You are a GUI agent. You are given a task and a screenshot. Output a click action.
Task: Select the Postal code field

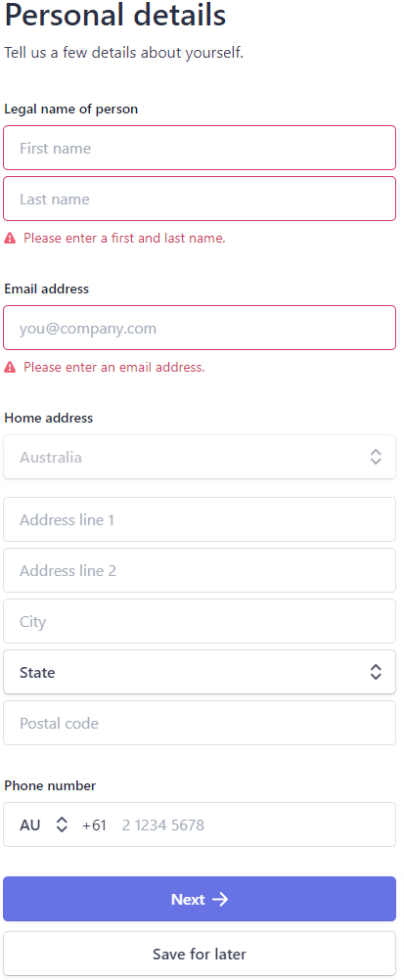(200, 723)
